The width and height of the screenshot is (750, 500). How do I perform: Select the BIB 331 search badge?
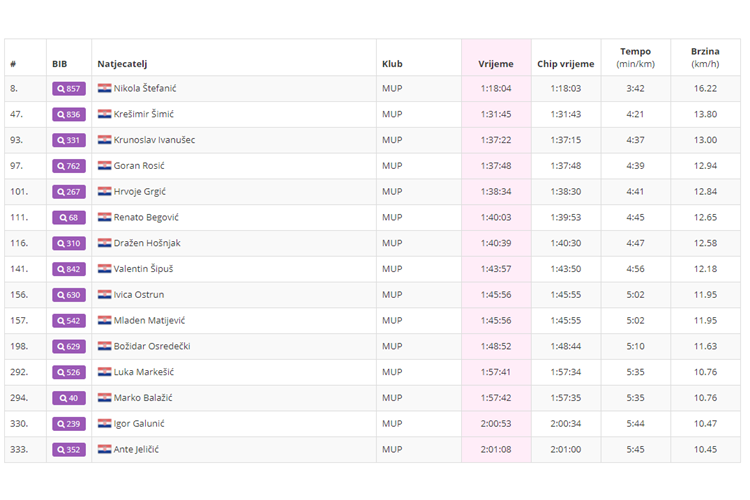coord(69,140)
